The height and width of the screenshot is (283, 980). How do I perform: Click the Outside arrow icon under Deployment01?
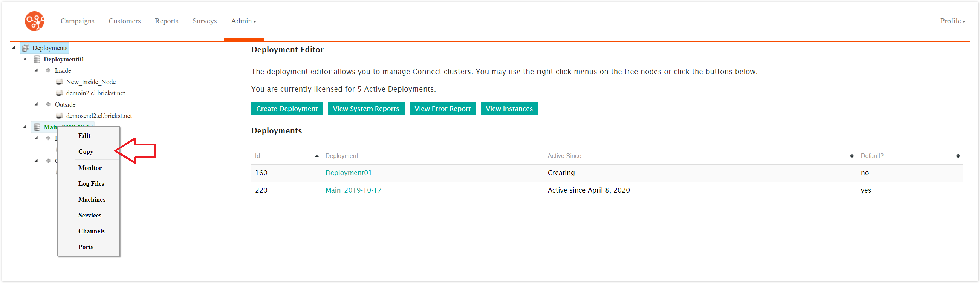click(48, 104)
